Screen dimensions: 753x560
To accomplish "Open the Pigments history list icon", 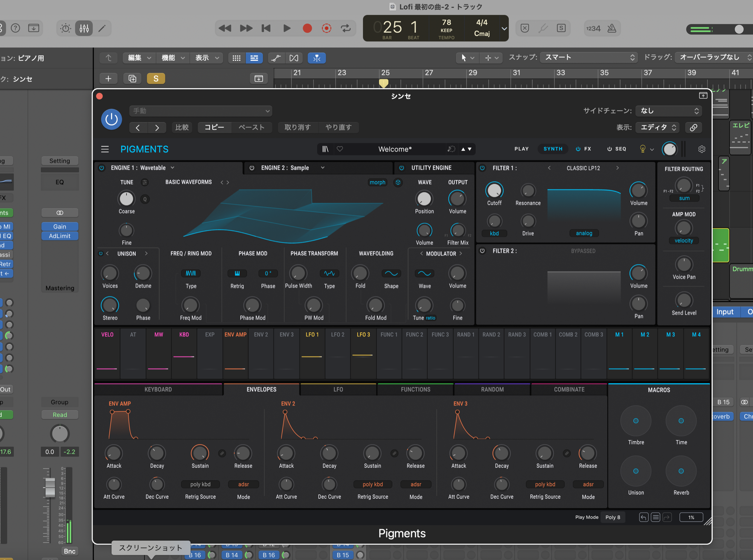I will pyautogui.click(x=655, y=517).
